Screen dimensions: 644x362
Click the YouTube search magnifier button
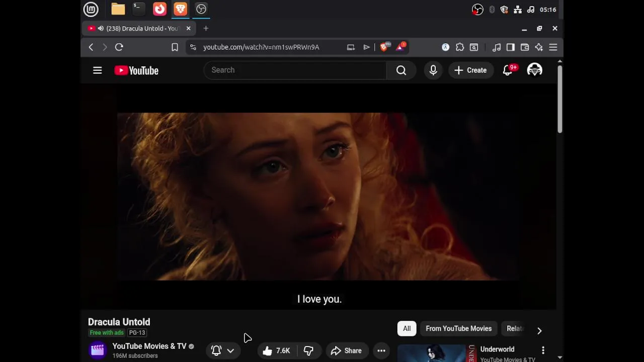[401, 70]
